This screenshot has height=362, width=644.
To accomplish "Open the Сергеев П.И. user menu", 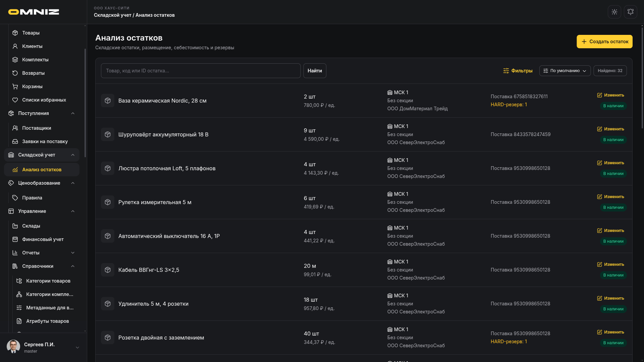I will click(43, 347).
